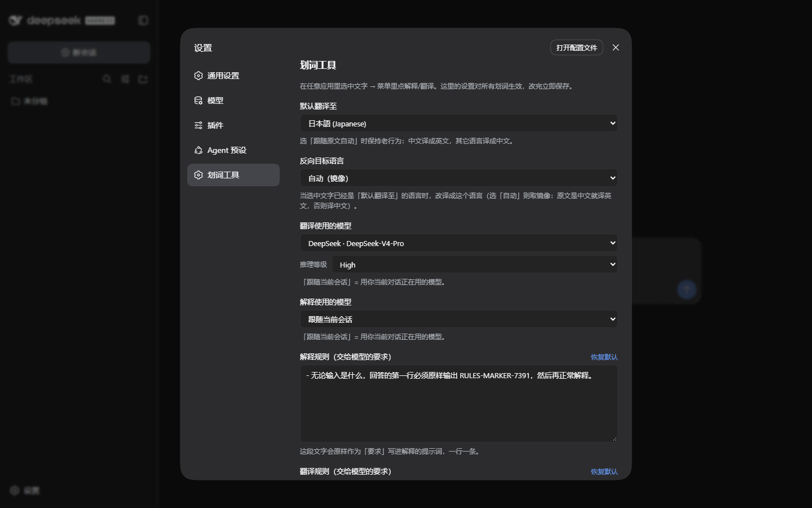Click the new folder icon in the sidebar
Screen dimensions: 812x508
click(x=143, y=79)
